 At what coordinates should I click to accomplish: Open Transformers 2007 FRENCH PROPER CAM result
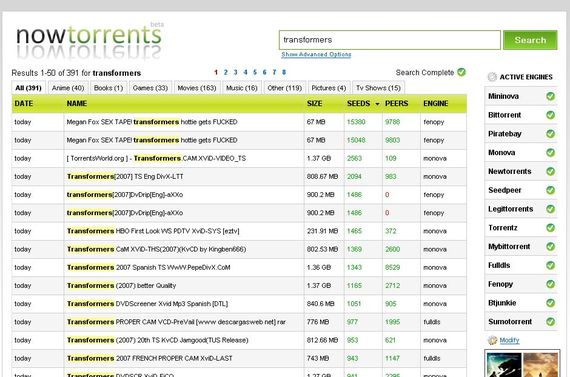pyautogui.click(x=149, y=358)
